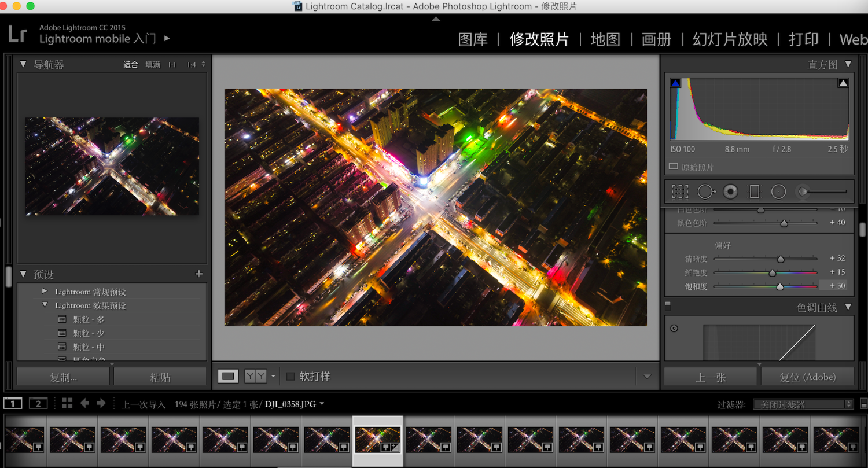Set navigator zoom to 填满

(153, 64)
